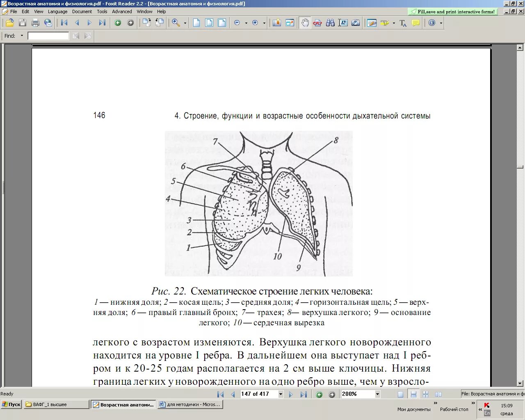The width and height of the screenshot is (525, 420).
Task: Go to the first page in the top toolbar
Action: (64, 23)
